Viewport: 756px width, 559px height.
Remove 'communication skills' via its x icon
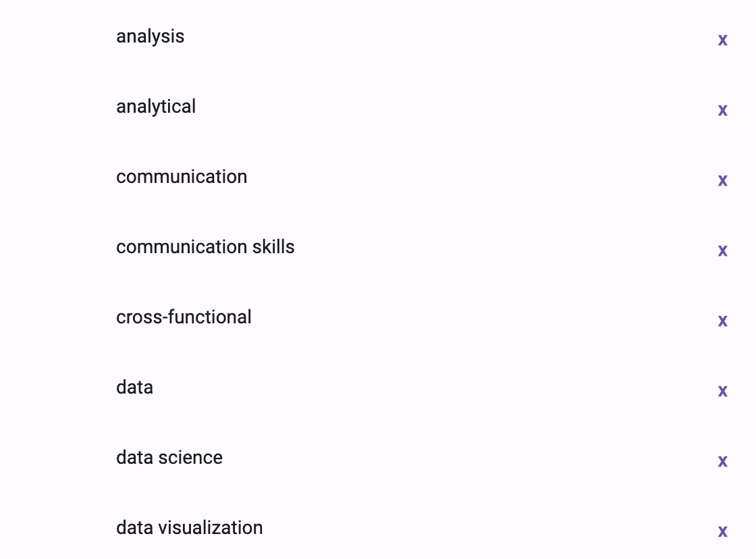(x=722, y=250)
